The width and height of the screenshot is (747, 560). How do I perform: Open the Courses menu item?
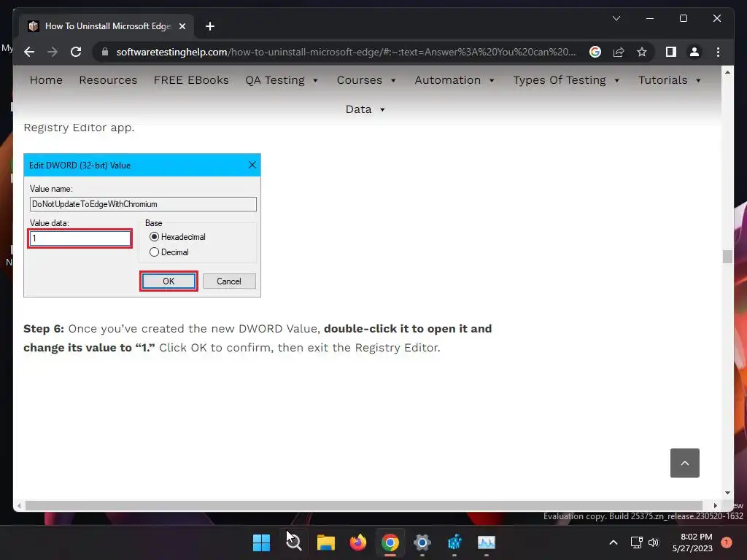(359, 80)
